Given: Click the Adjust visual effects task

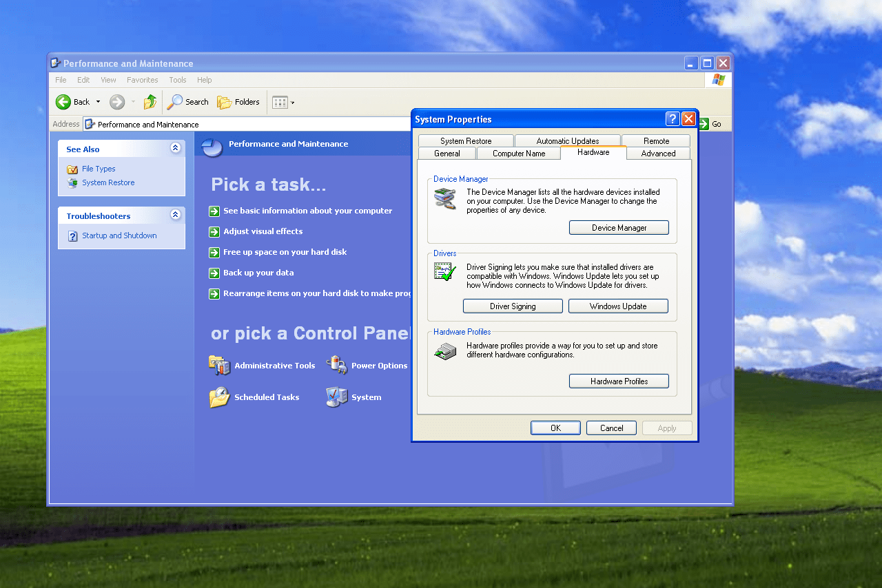Looking at the screenshot, I should coord(263,231).
